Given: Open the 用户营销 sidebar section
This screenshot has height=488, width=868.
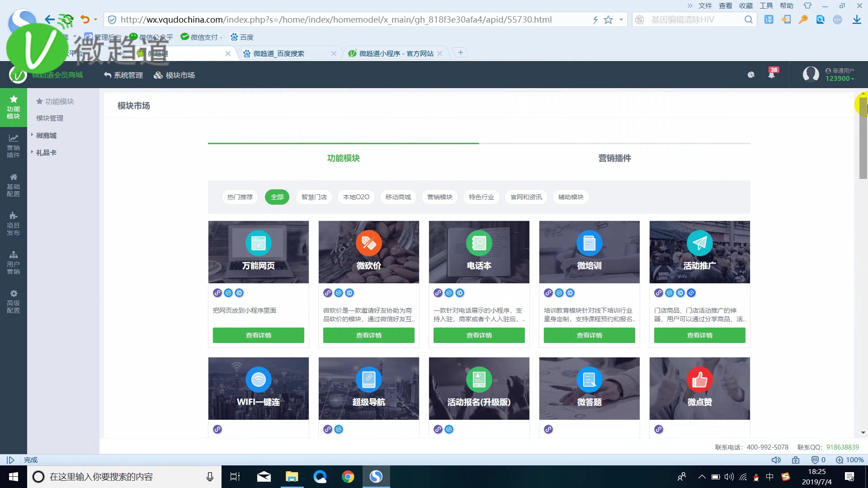Looking at the screenshot, I should (x=14, y=263).
